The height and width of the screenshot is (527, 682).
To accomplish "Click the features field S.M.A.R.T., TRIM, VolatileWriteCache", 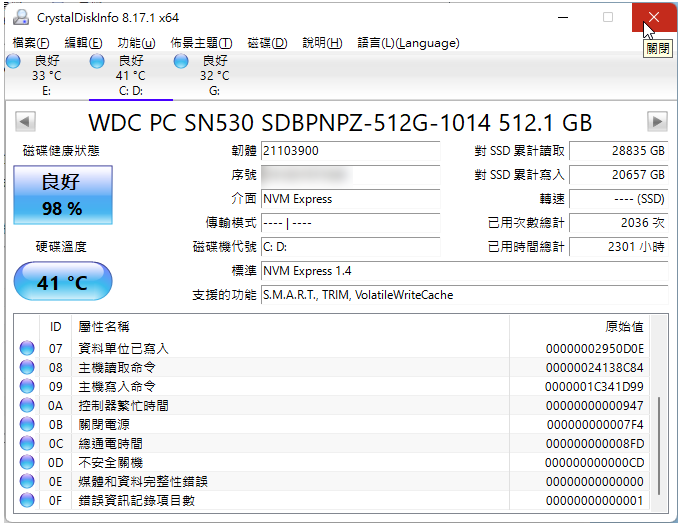I will [x=465, y=295].
